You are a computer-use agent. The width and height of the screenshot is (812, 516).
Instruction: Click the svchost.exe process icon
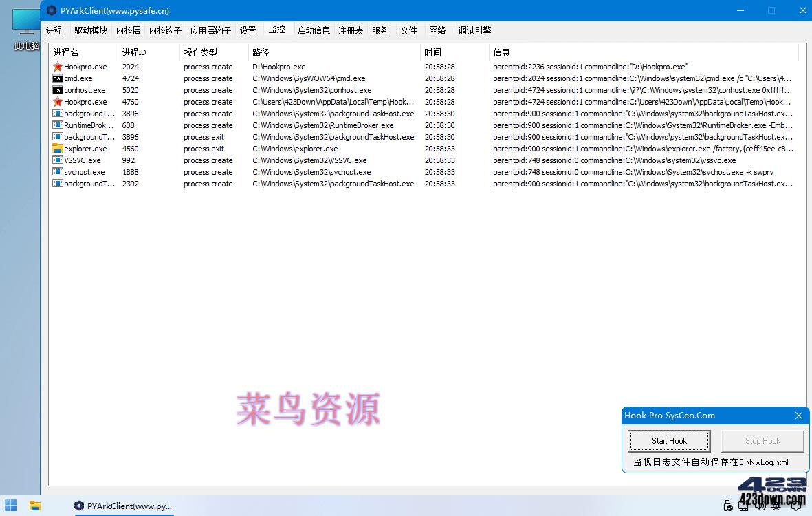(58, 172)
